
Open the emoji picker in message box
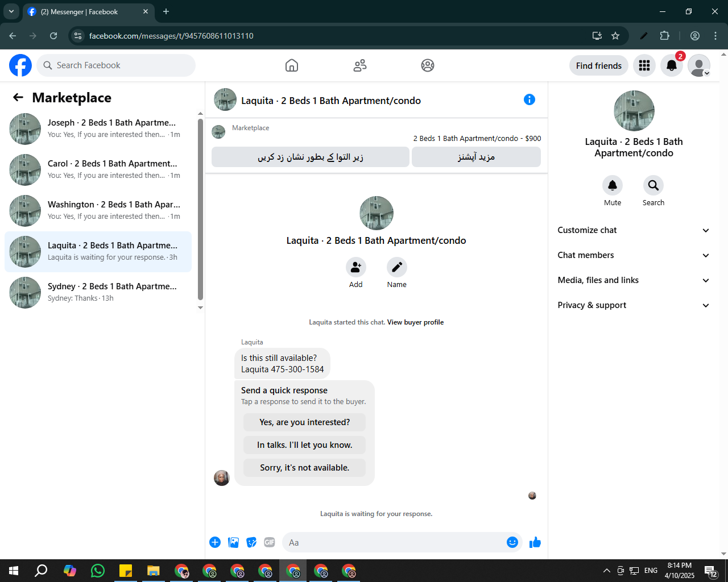512,542
